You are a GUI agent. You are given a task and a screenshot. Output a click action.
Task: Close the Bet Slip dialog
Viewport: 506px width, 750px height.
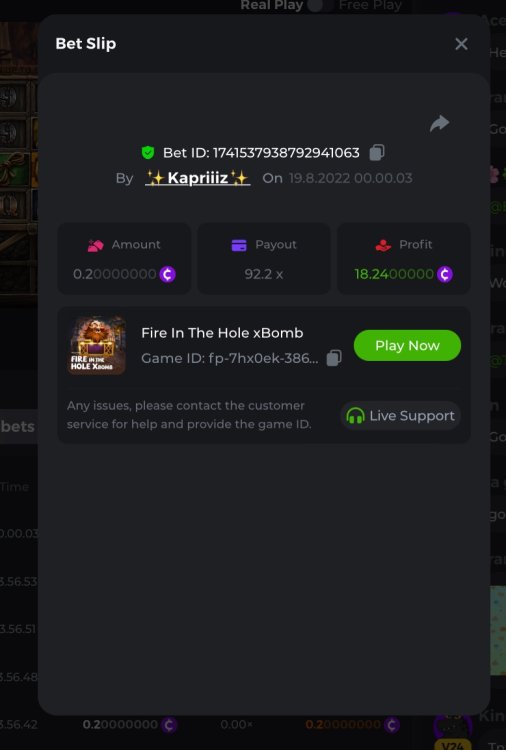click(x=461, y=44)
